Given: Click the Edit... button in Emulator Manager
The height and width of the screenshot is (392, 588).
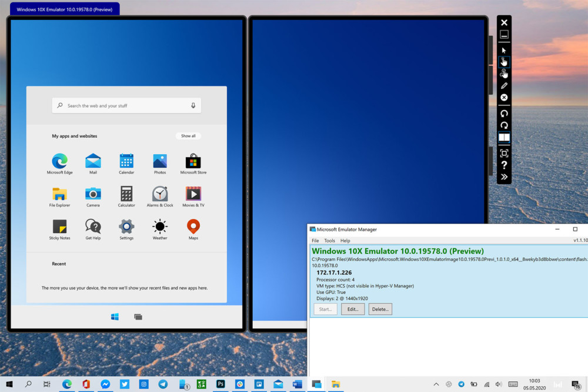Looking at the screenshot, I should [352, 309].
